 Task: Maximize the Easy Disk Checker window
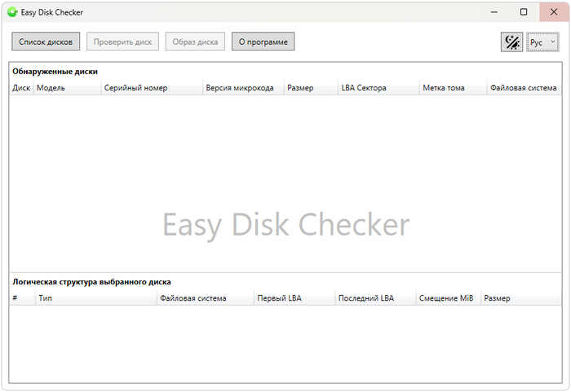(x=524, y=12)
